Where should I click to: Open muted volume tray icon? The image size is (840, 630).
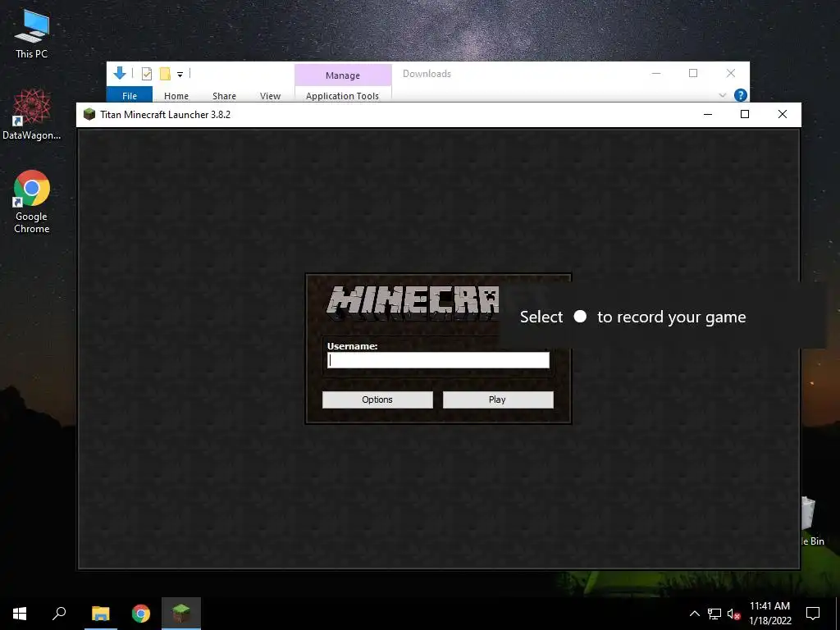tap(733, 614)
